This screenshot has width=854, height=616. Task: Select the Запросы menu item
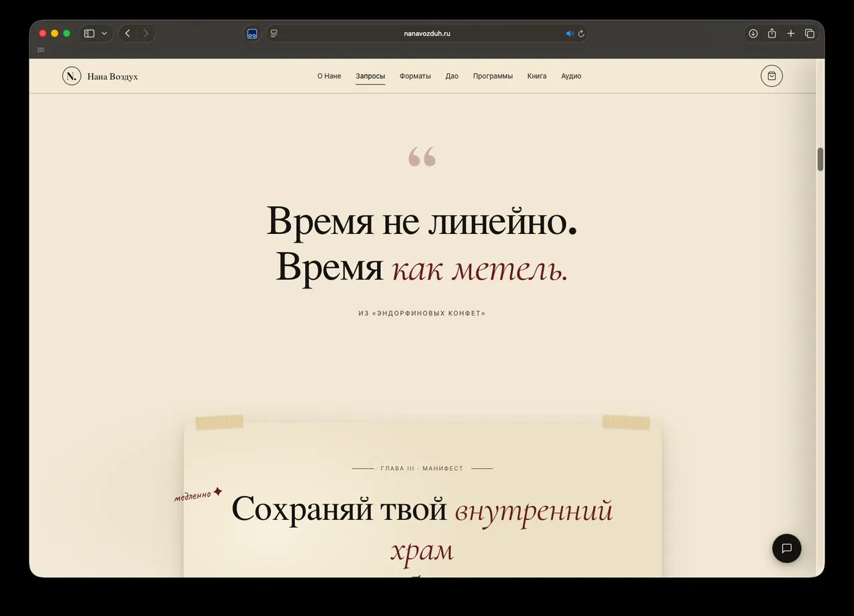[370, 76]
